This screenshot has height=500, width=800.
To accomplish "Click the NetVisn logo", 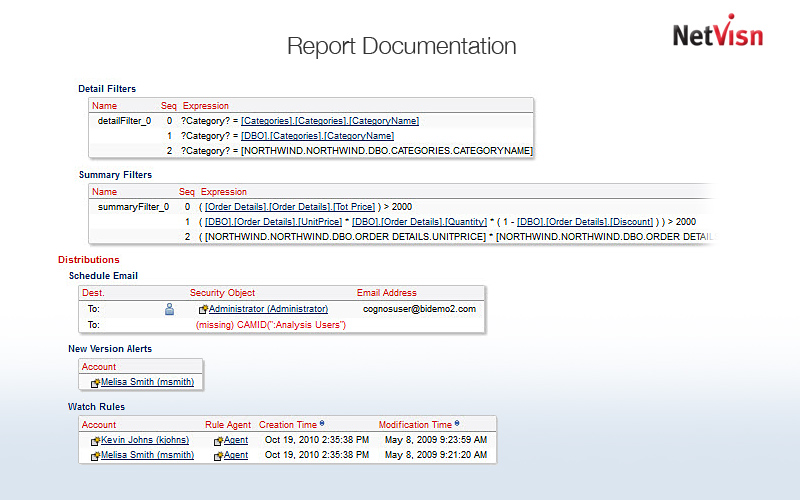I will 717,34.
